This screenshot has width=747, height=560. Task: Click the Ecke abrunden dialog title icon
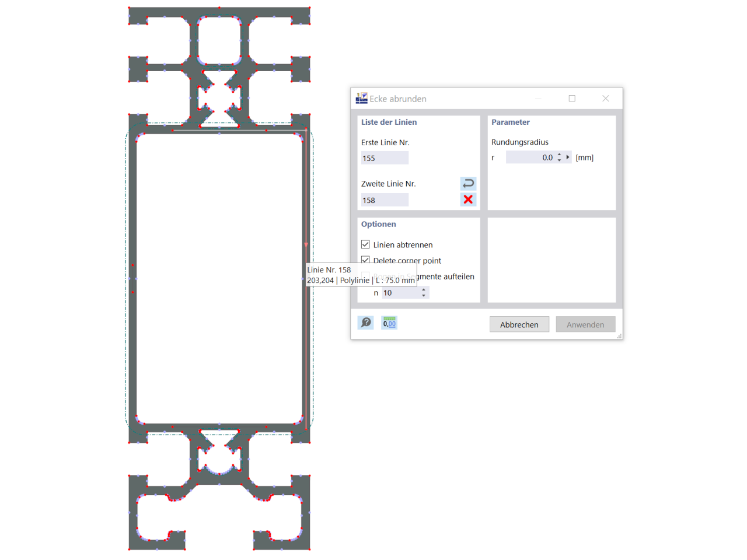[x=362, y=98]
